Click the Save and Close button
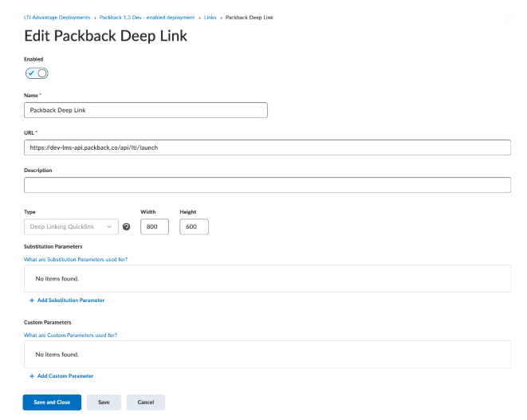The image size is (527, 420). [52, 402]
